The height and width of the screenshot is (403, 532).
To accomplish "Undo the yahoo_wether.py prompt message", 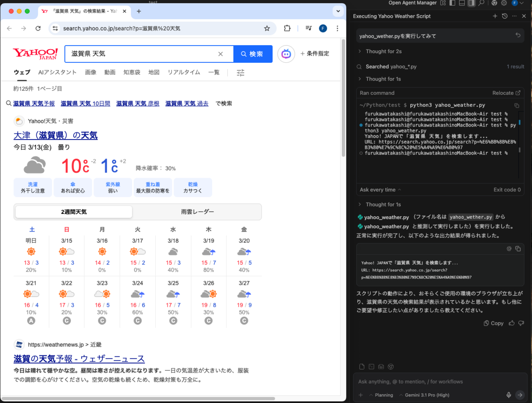I will pos(518,35).
